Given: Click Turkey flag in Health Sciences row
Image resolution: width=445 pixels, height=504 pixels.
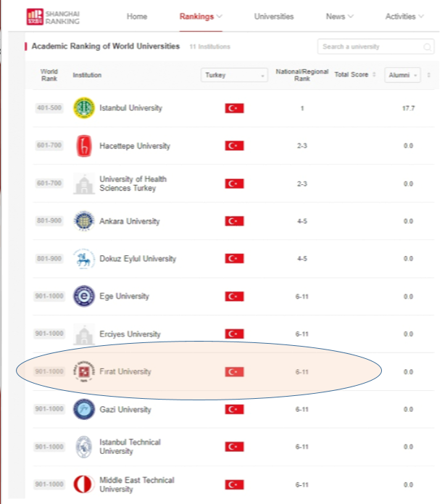Looking at the screenshot, I should (234, 184).
